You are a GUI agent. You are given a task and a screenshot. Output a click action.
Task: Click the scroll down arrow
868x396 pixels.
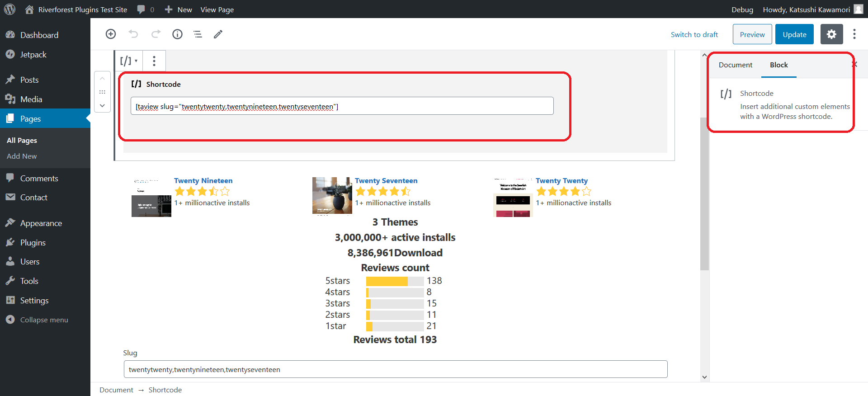coord(704,377)
